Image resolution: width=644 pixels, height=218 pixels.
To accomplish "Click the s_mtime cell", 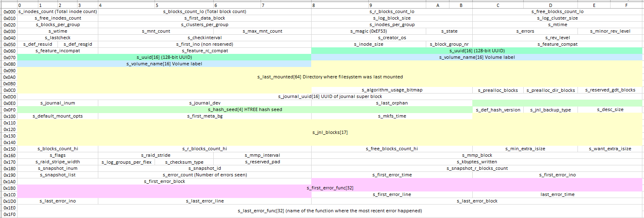I will pyautogui.click(x=557, y=24).
